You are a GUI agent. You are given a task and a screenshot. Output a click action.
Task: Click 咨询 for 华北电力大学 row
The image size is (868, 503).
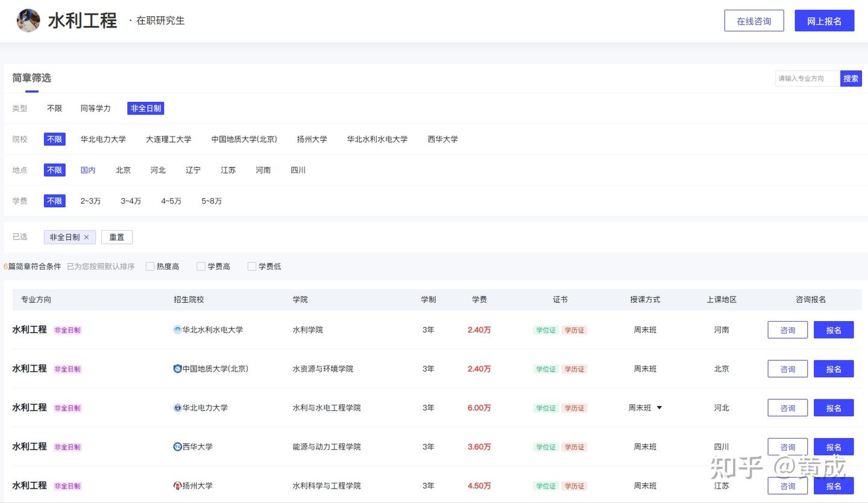(788, 408)
